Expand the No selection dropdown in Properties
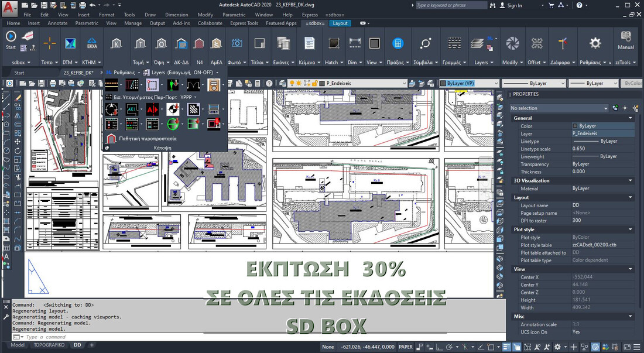The height and width of the screenshot is (353, 644). (x=559, y=108)
